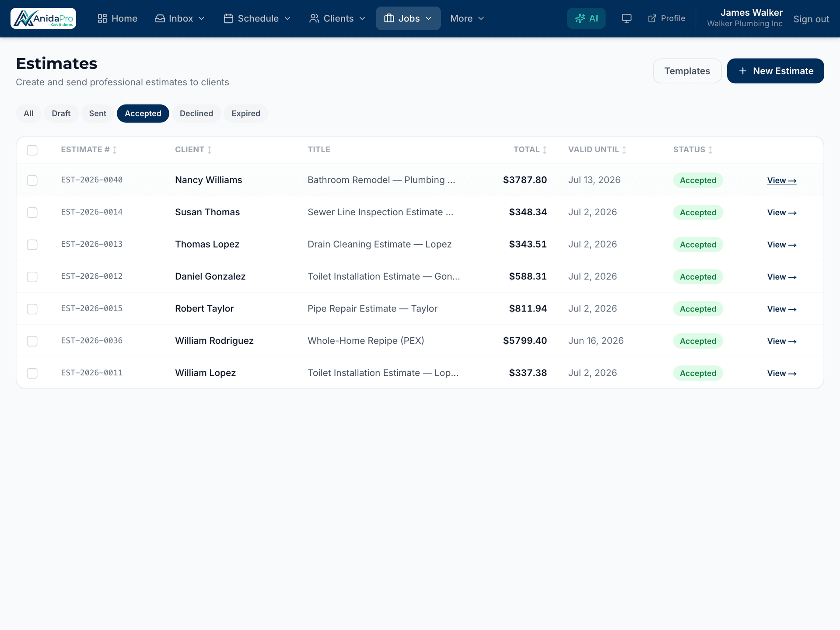Tick the Daniel Gonzalez row checkbox
The image size is (840, 630).
32,277
